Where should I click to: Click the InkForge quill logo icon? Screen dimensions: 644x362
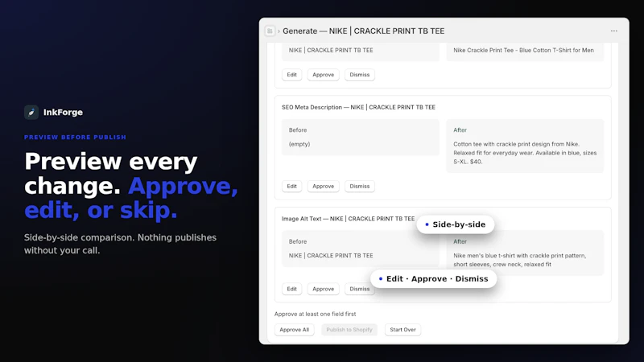(31, 112)
